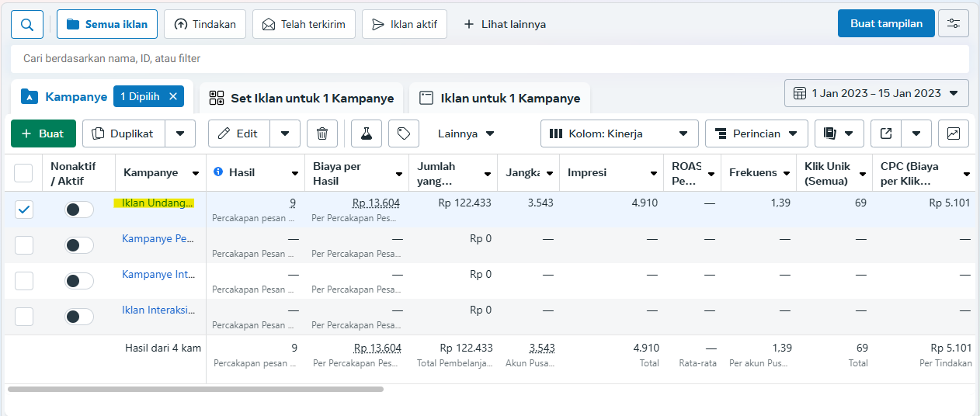Tick the select-all header checkbox
Image resolution: width=980 pixels, height=416 pixels.
pos(24,172)
